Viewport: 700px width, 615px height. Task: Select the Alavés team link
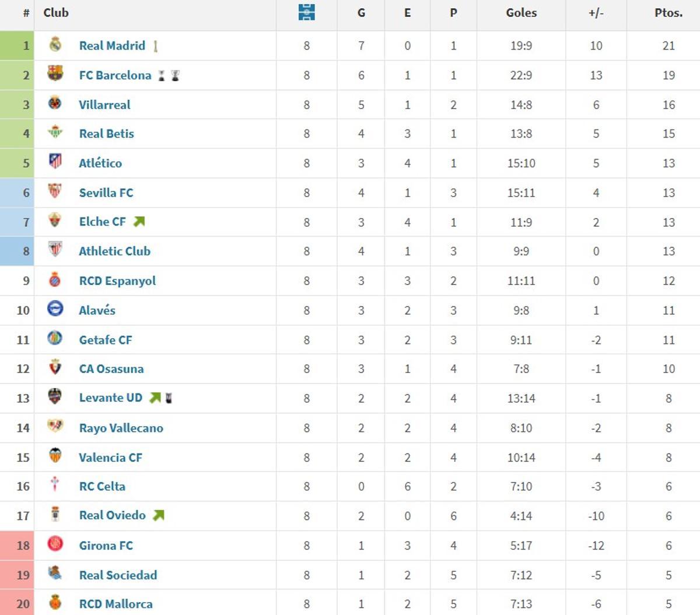coord(97,310)
